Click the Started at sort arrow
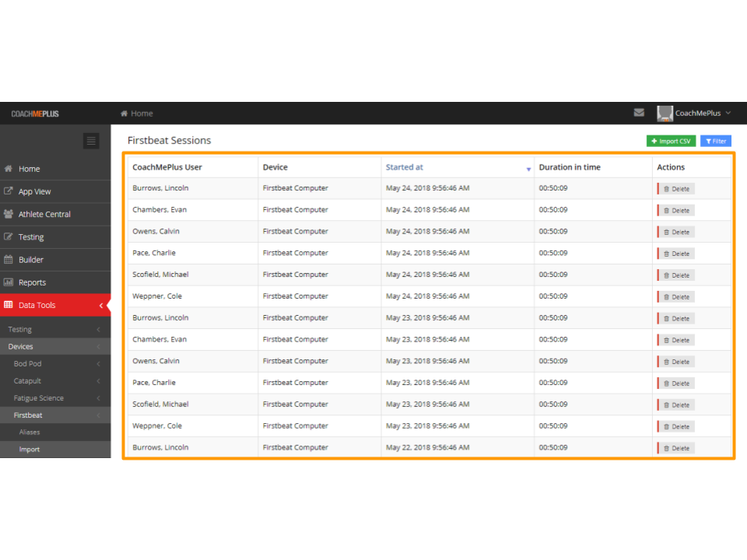The width and height of the screenshot is (747, 560). pos(528,169)
